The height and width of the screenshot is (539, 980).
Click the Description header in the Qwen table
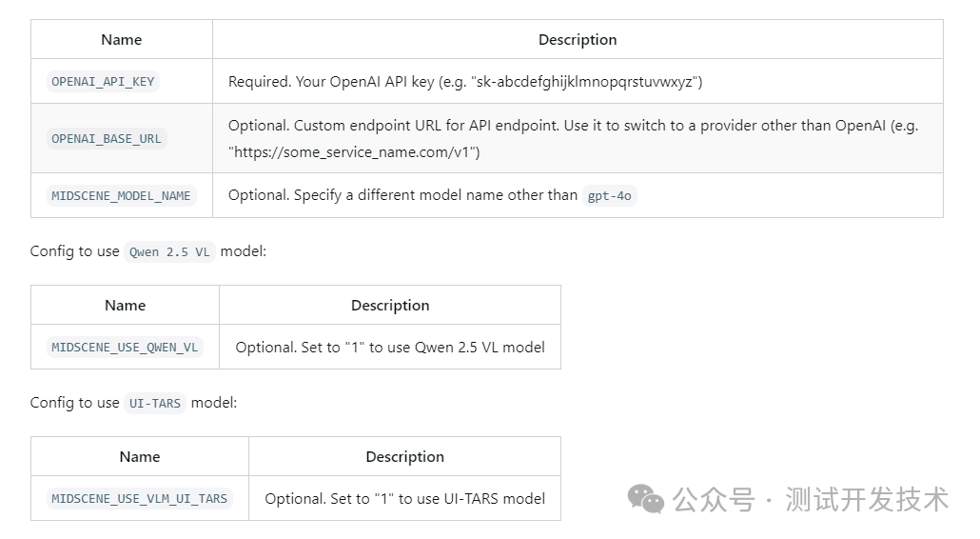click(x=390, y=306)
